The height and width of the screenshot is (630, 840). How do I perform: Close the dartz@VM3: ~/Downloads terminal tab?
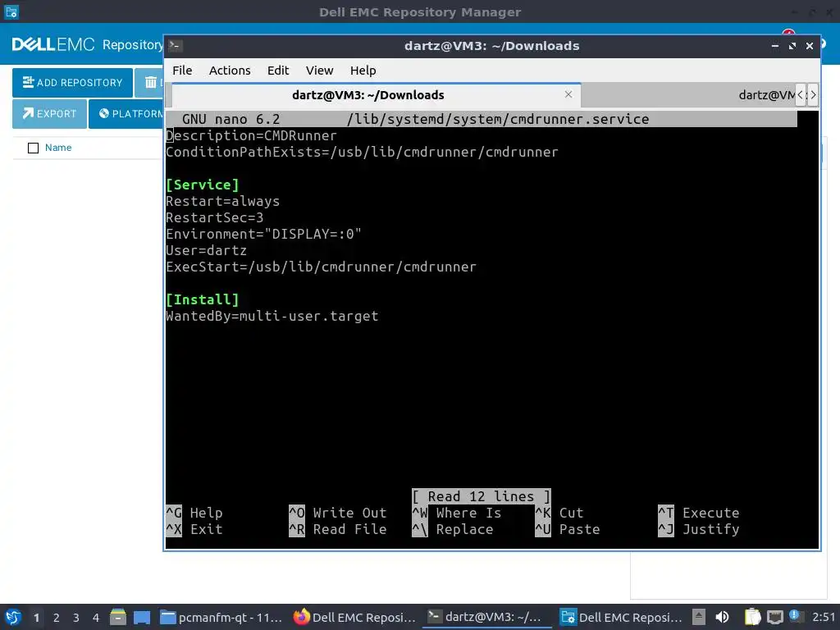pos(568,94)
